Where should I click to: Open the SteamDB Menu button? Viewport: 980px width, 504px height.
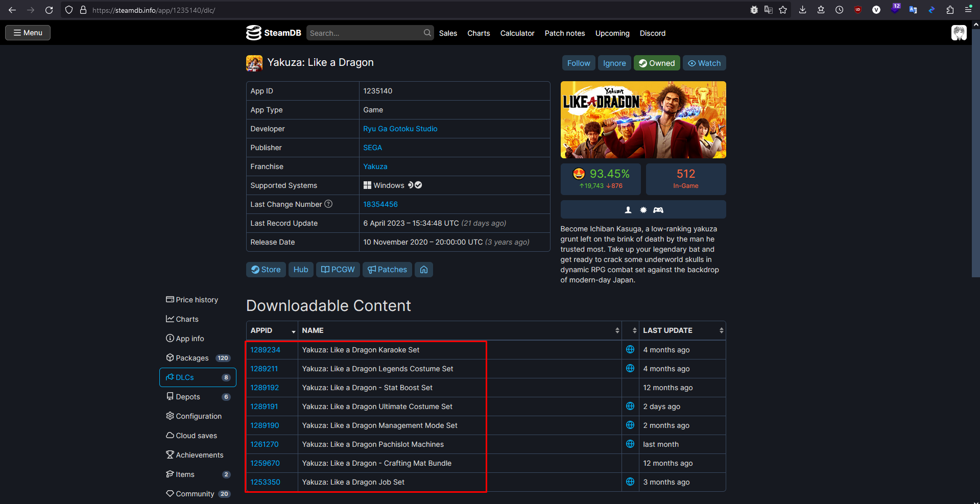click(x=28, y=33)
